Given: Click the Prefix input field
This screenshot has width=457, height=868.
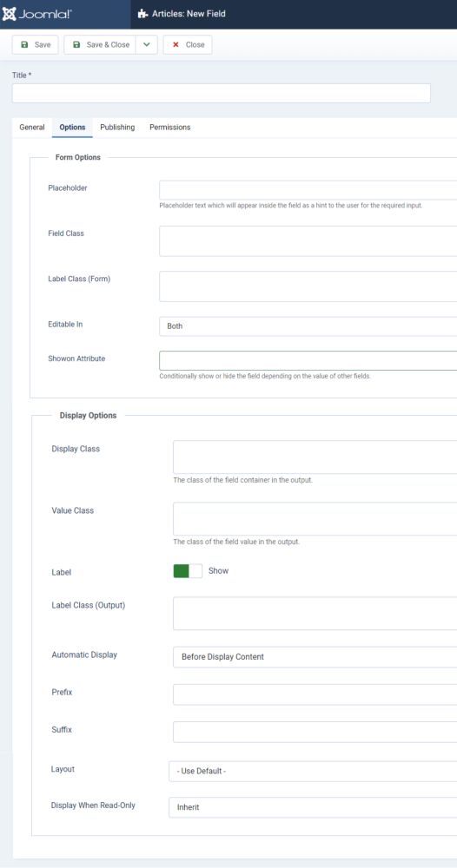Looking at the screenshot, I should (x=315, y=694).
